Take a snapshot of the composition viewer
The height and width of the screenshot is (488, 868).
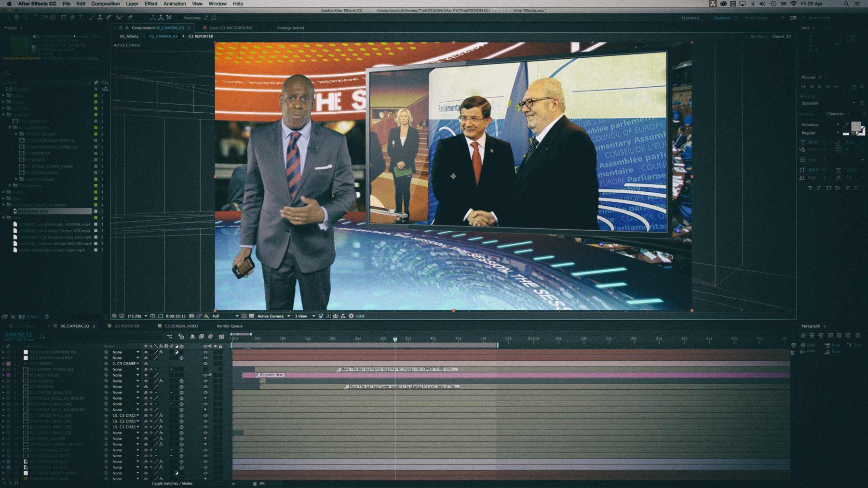(x=191, y=317)
